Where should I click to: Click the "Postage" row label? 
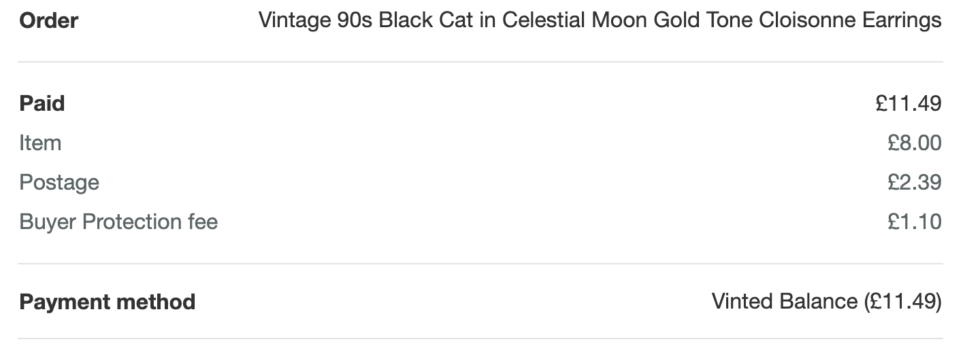59,182
